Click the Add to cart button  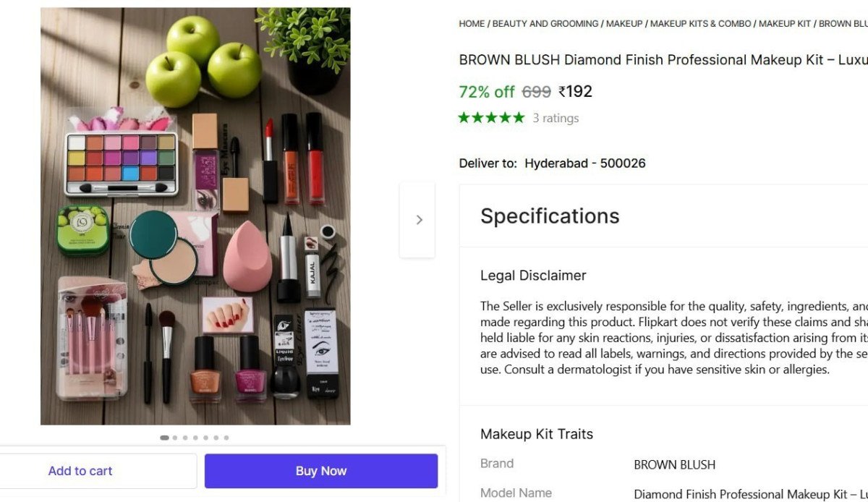click(80, 470)
